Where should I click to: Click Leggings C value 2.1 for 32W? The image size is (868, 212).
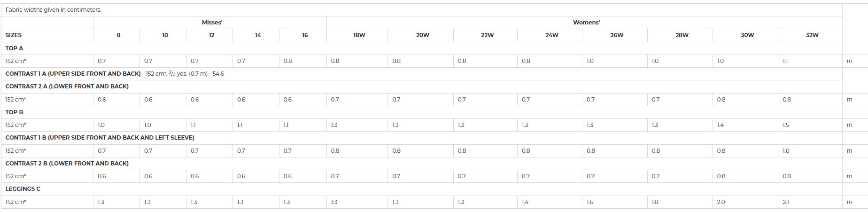click(786, 202)
